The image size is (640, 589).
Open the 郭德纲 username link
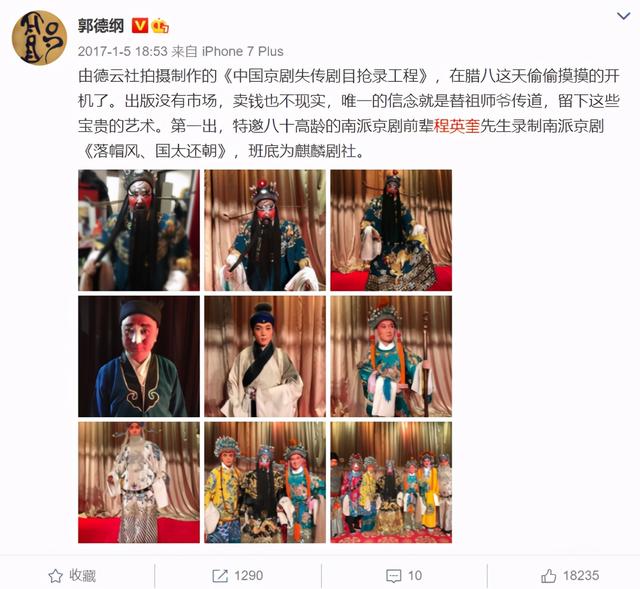pyautogui.click(x=101, y=26)
